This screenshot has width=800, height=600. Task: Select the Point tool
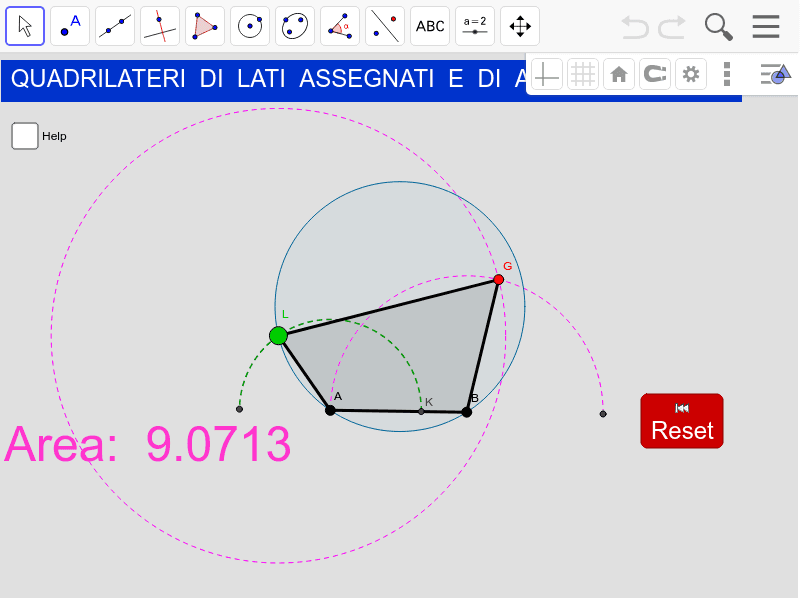[70, 26]
